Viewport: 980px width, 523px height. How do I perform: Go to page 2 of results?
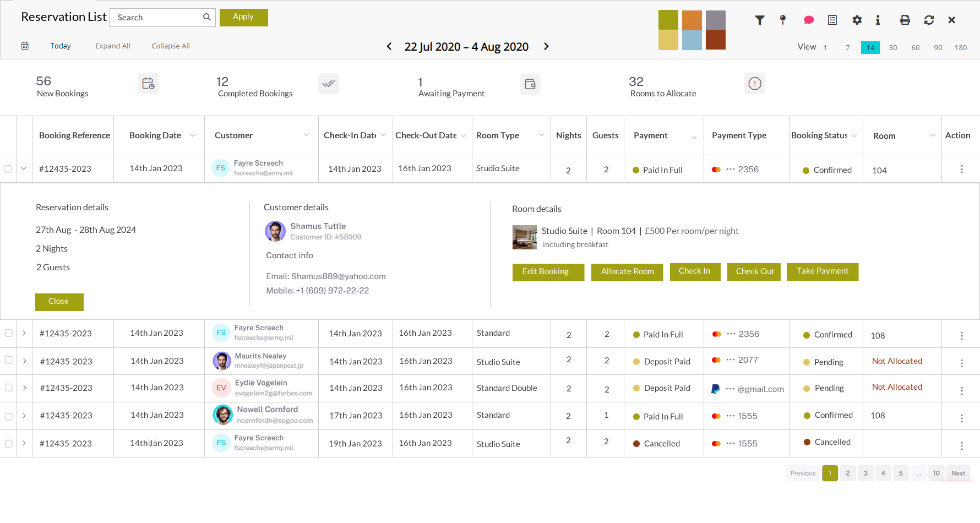pos(847,473)
